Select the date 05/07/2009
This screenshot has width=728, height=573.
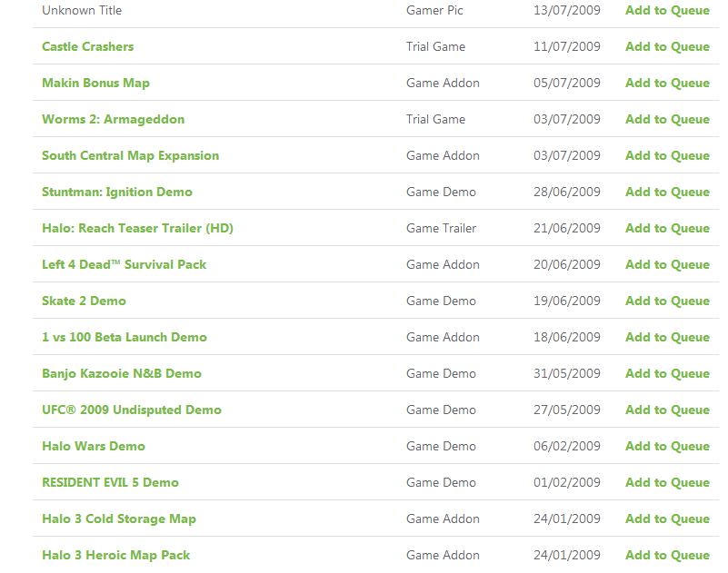pos(567,83)
